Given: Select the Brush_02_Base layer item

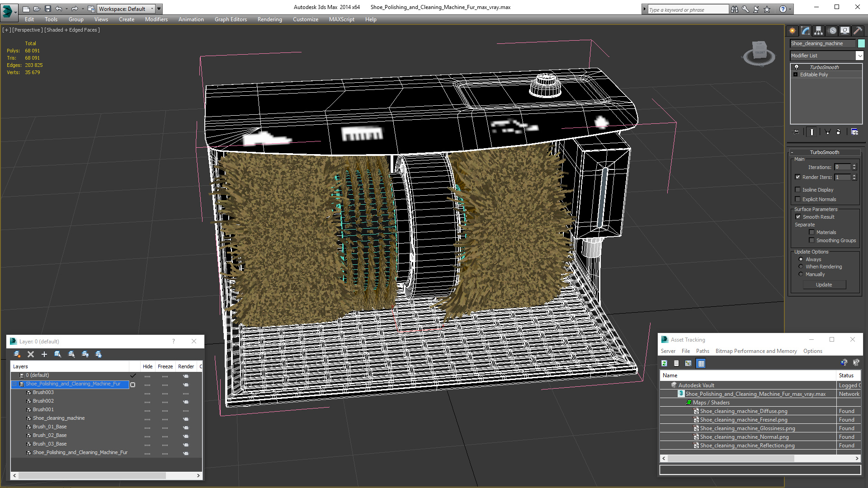Looking at the screenshot, I should click(x=50, y=435).
